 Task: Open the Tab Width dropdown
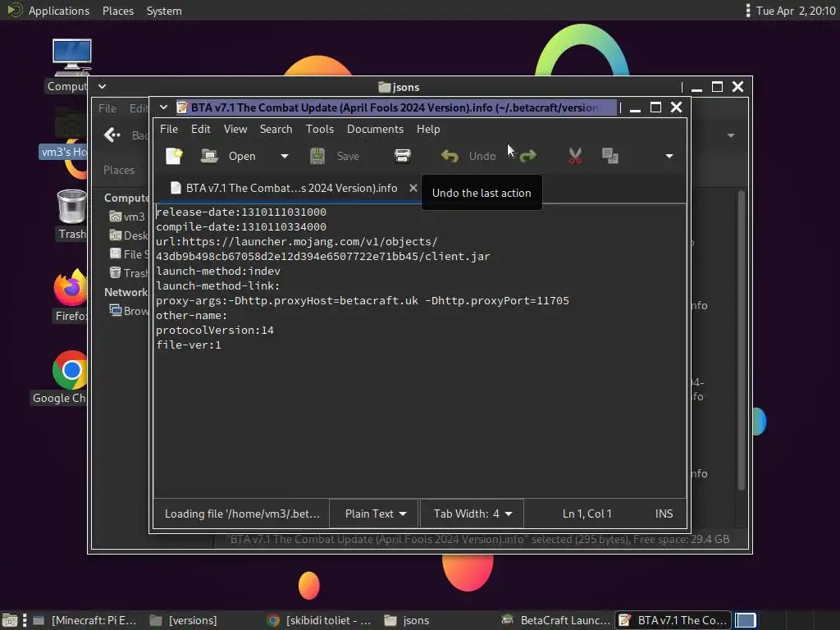point(472,514)
